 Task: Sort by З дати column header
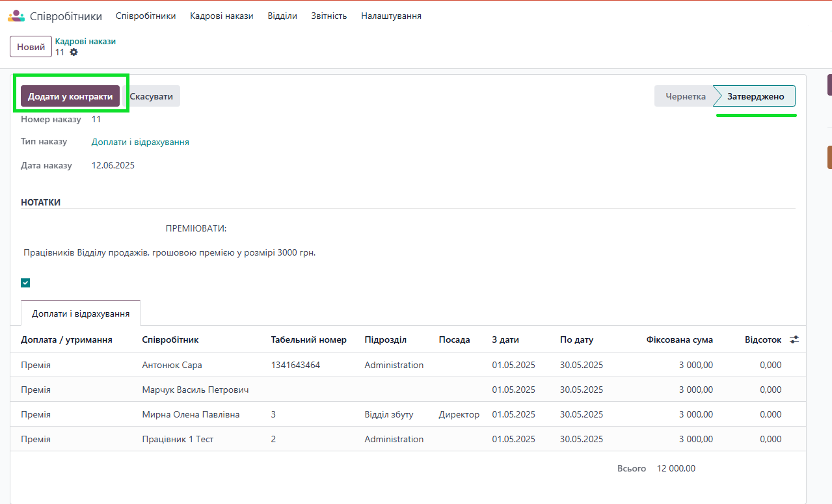pos(505,339)
